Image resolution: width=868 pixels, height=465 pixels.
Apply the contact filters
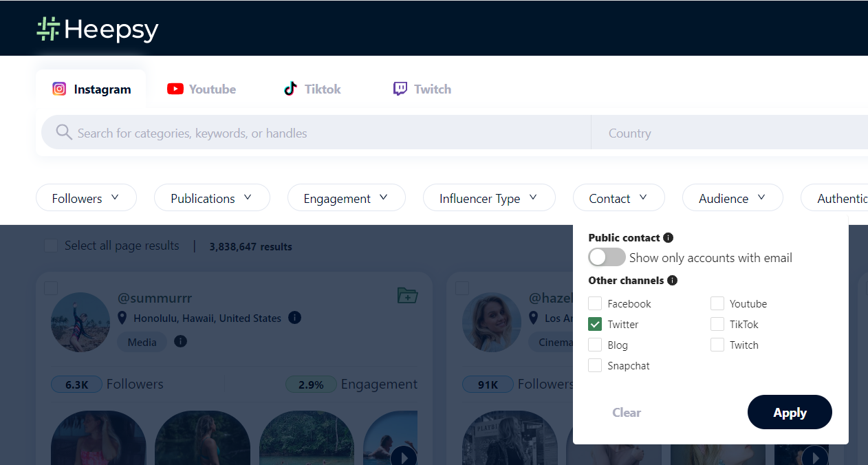(790, 412)
